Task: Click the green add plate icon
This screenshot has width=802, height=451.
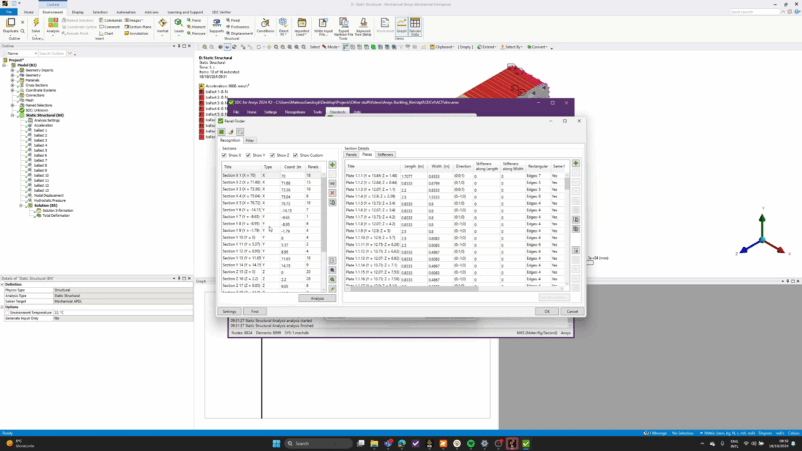Action: pyautogui.click(x=576, y=164)
